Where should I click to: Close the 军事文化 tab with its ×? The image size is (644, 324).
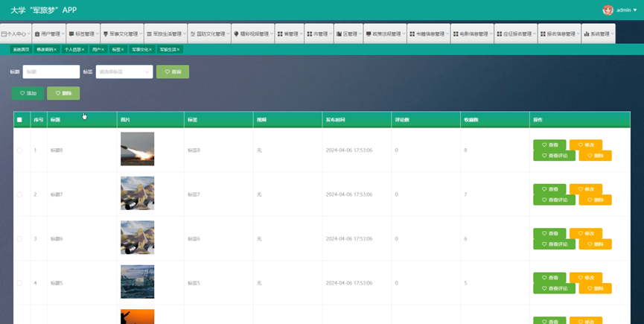150,50
